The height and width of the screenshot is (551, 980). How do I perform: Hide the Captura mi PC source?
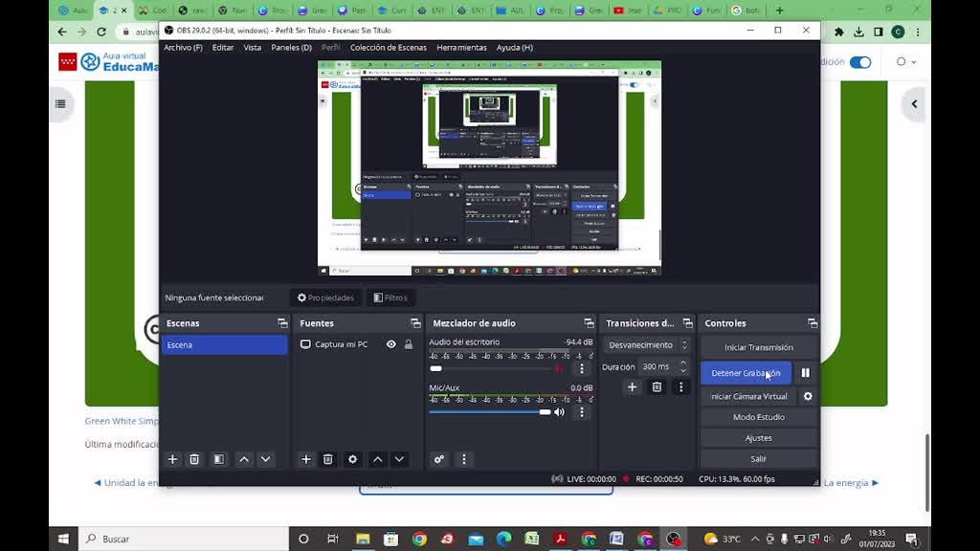(391, 344)
